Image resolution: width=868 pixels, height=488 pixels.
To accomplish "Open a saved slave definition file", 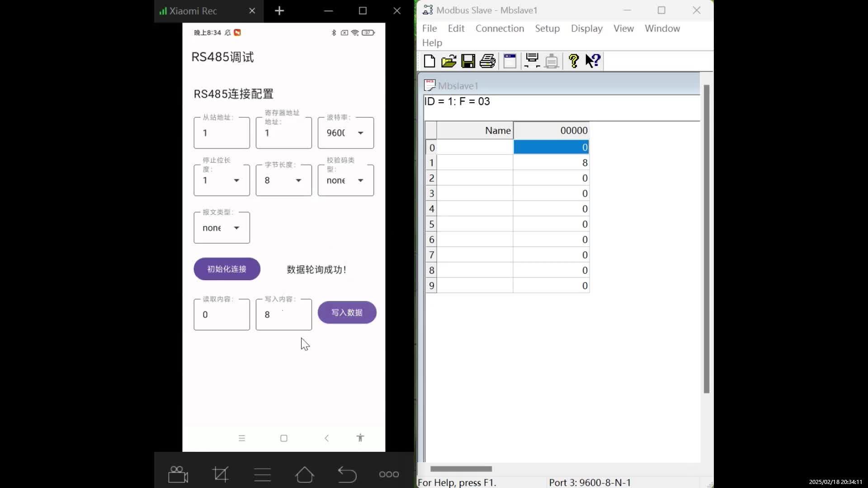I will click(x=449, y=61).
